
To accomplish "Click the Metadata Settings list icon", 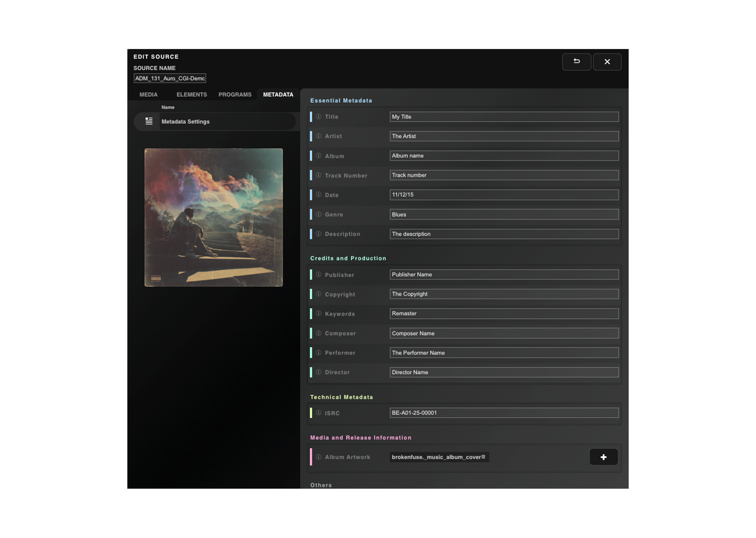I will (x=149, y=121).
